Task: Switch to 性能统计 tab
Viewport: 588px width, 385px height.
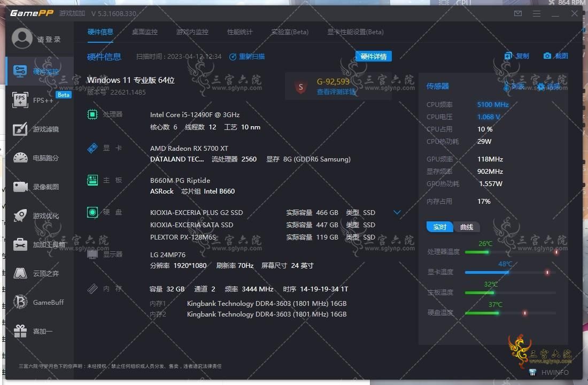Action: [239, 32]
